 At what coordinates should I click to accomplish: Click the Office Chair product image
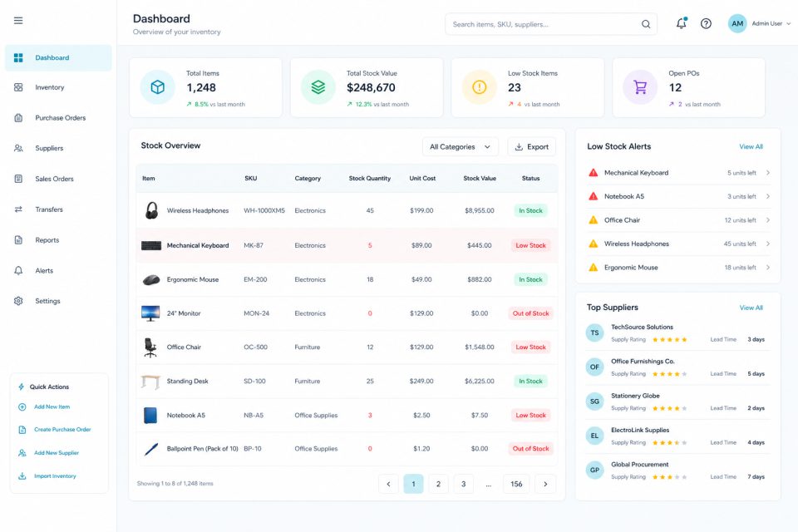(150, 347)
